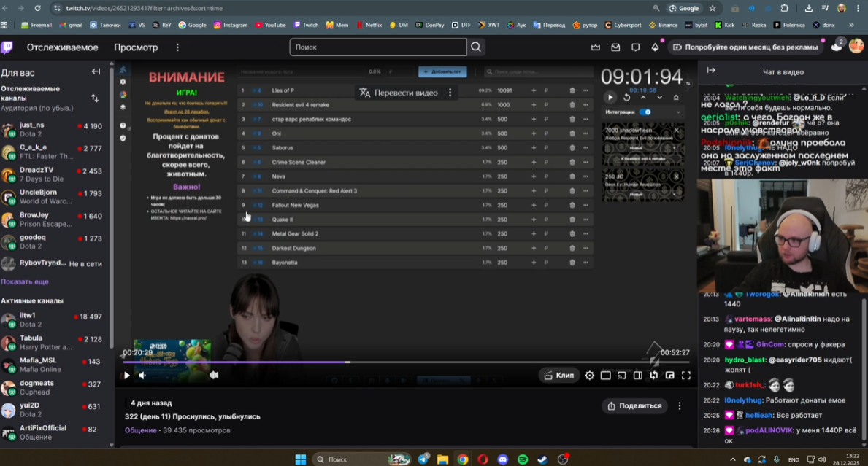Open Twitch user avatar menu

tap(856, 47)
